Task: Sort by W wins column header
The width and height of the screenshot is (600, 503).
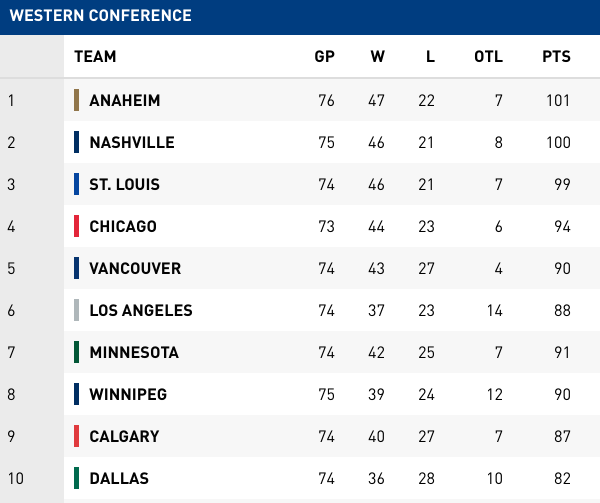Action: [x=377, y=56]
